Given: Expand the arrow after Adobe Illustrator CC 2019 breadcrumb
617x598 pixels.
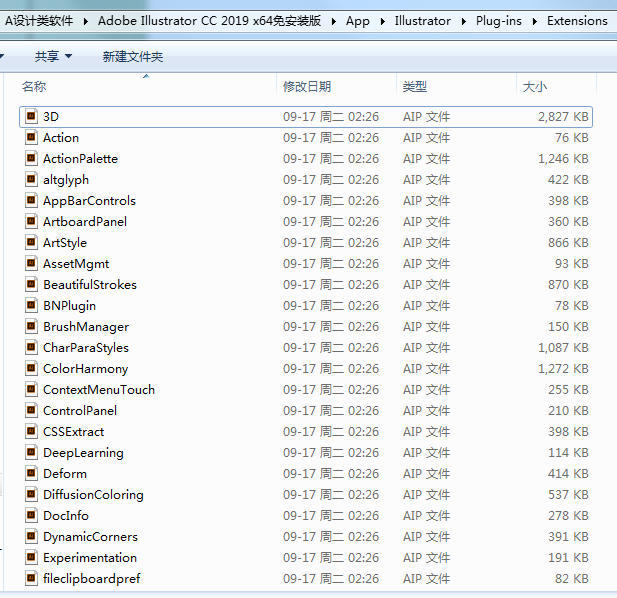Looking at the screenshot, I should click(333, 21).
